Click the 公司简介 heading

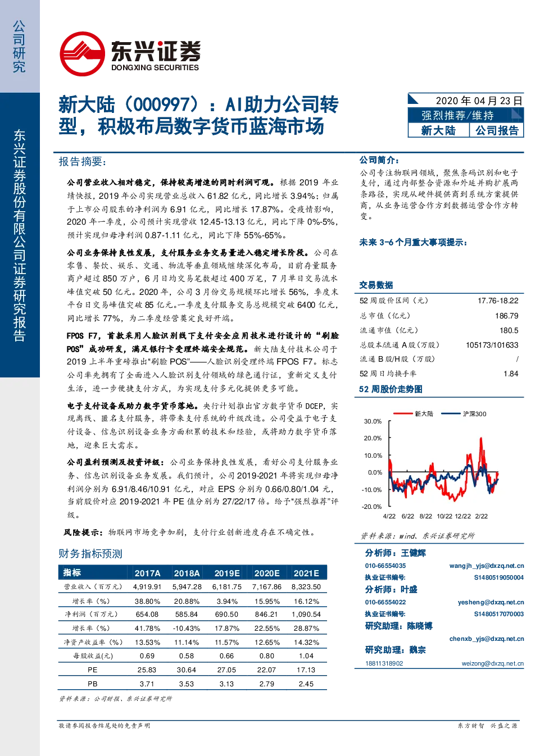tap(379, 160)
